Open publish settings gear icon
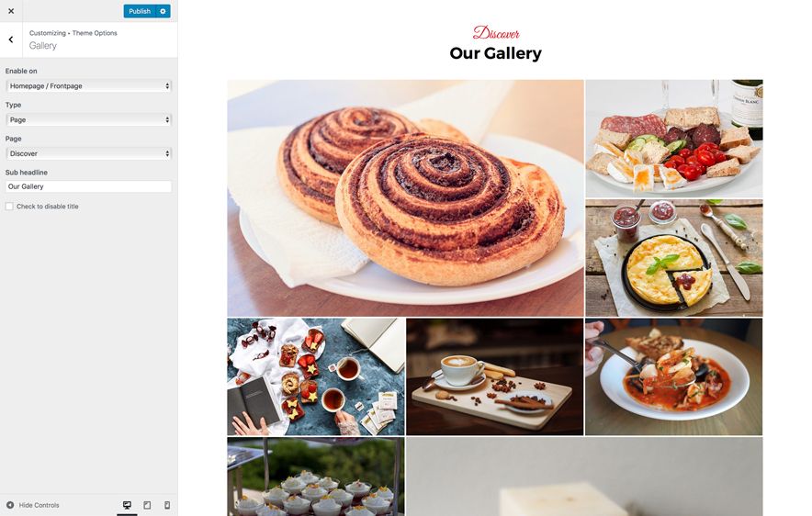This screenshot has height=516, width=812. pyautogui.click(x=164, y=11)
